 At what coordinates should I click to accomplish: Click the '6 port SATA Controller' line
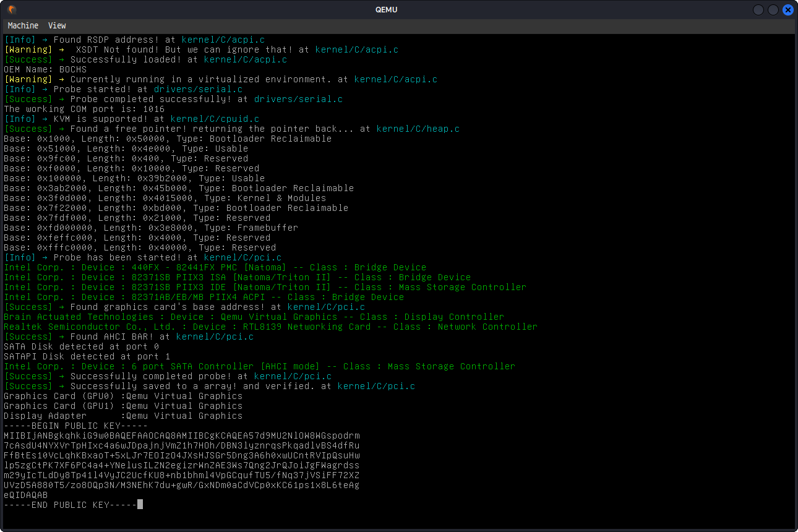(260, 366)
